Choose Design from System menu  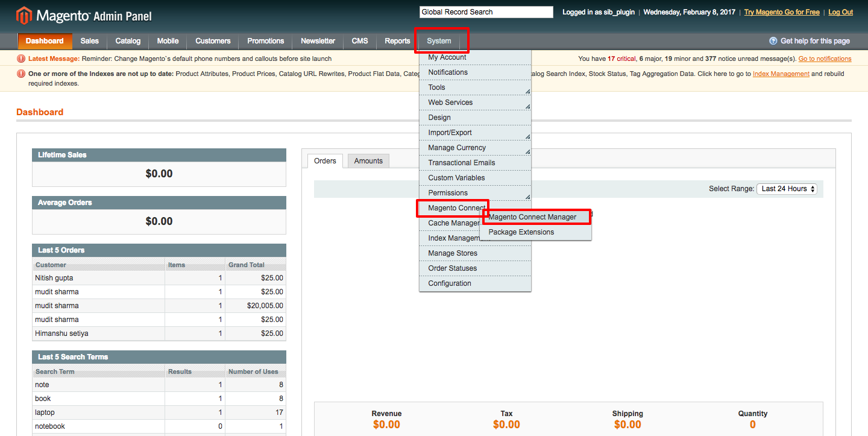pos(475,118)
